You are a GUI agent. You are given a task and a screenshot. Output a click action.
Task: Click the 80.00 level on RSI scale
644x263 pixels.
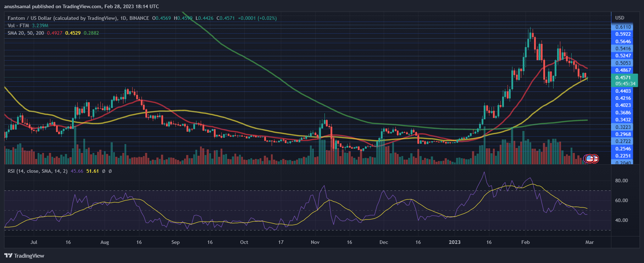621,181
